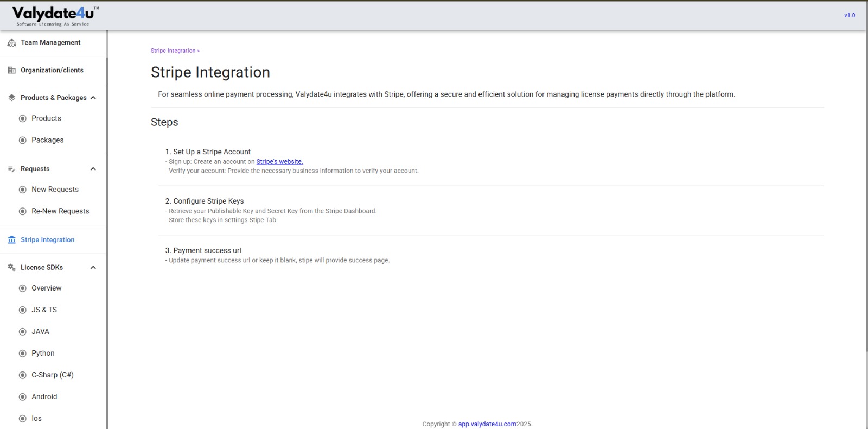
Task: Open the app.valydate4u.com footer link
Action: click(x=487, y=424)
